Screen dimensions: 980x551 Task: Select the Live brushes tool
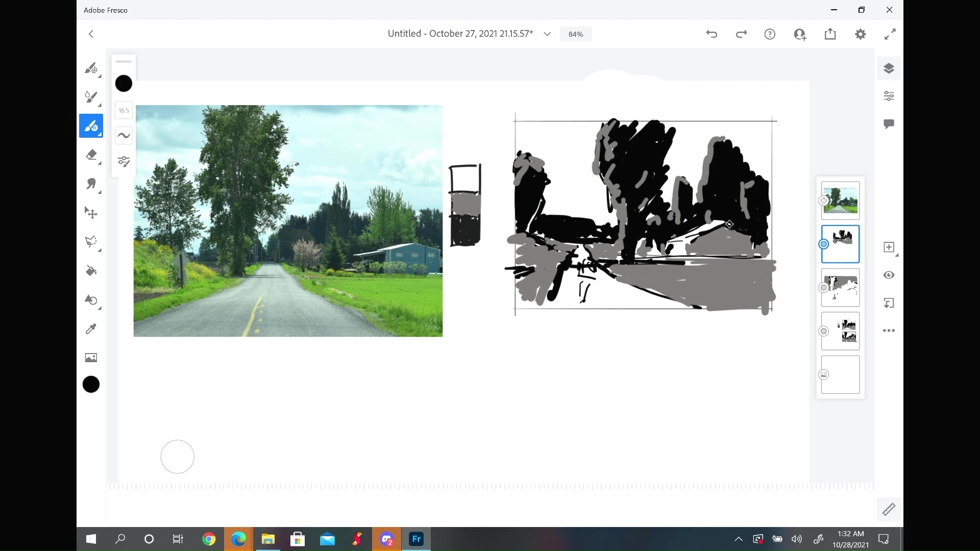pyautogui.click(x=91, y=97)
